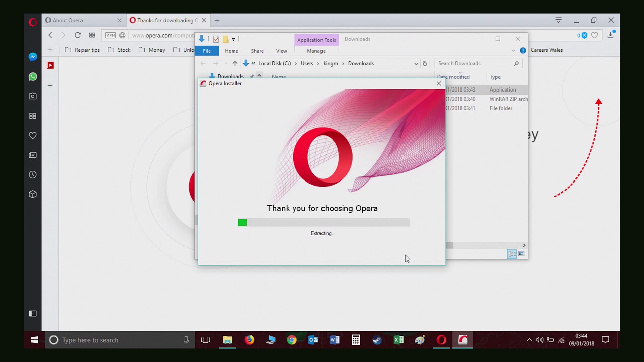Sort by the Type column header
Viewport: 644px width, 362px height.
point(495,77)
